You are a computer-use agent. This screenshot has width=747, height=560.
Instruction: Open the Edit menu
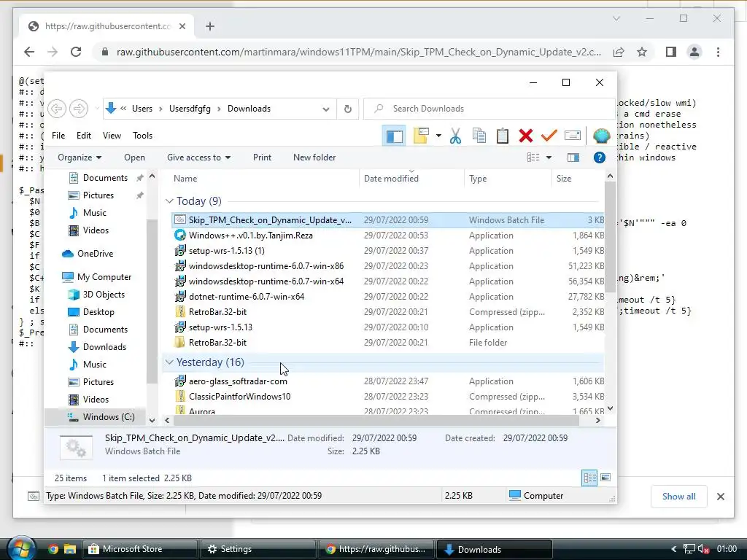84,136
